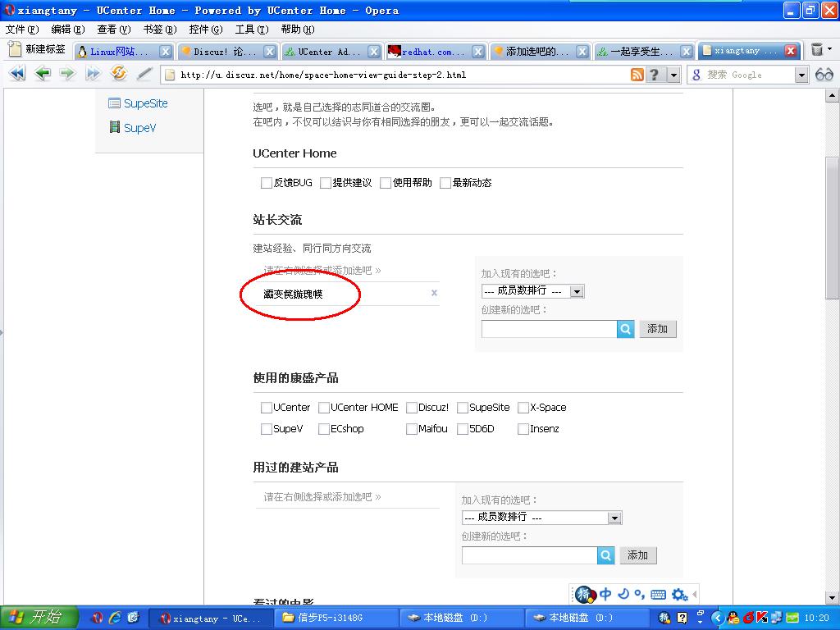The height and width of the screenshot is (630, 840).
Task: Click the RSS feed icon in the address bar
Action: click(x=637, y=75)
